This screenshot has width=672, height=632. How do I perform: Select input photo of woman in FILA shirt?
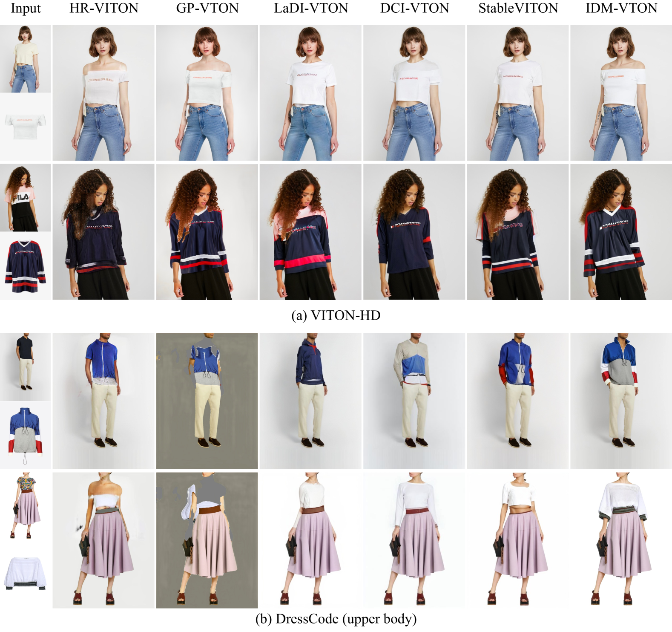click(26, 198)
